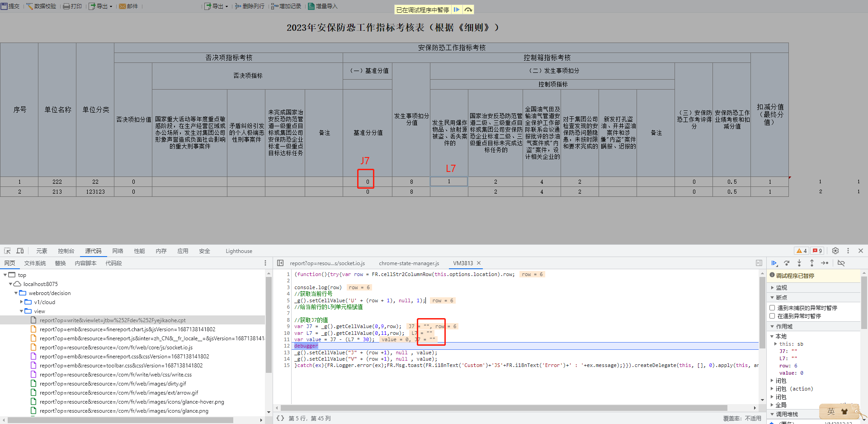
Task: Collapse the 调用堆栈 call stack section
Action: (x=772, y=414)
